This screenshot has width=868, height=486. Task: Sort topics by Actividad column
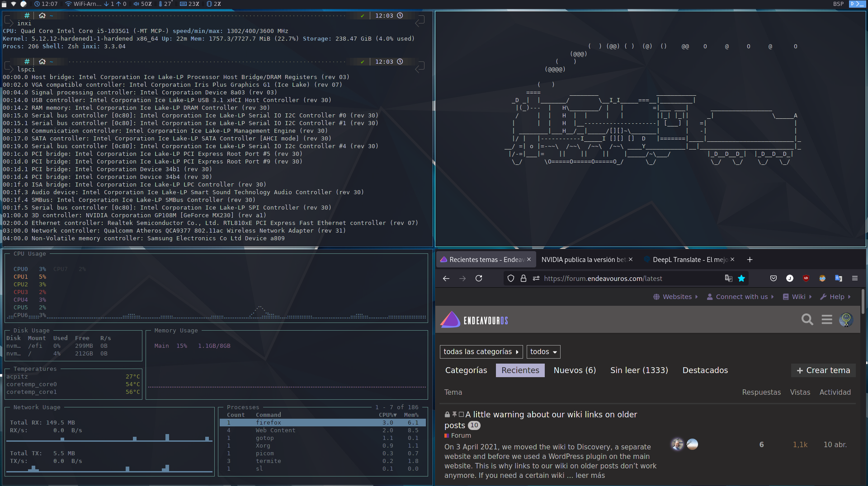point(835,392)
